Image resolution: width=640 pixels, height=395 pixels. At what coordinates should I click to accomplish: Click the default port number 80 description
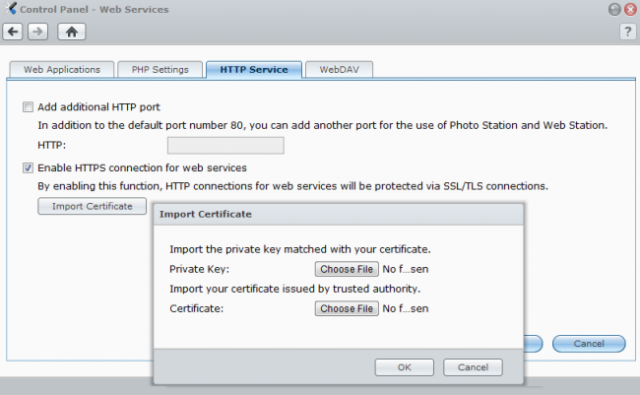322,125
